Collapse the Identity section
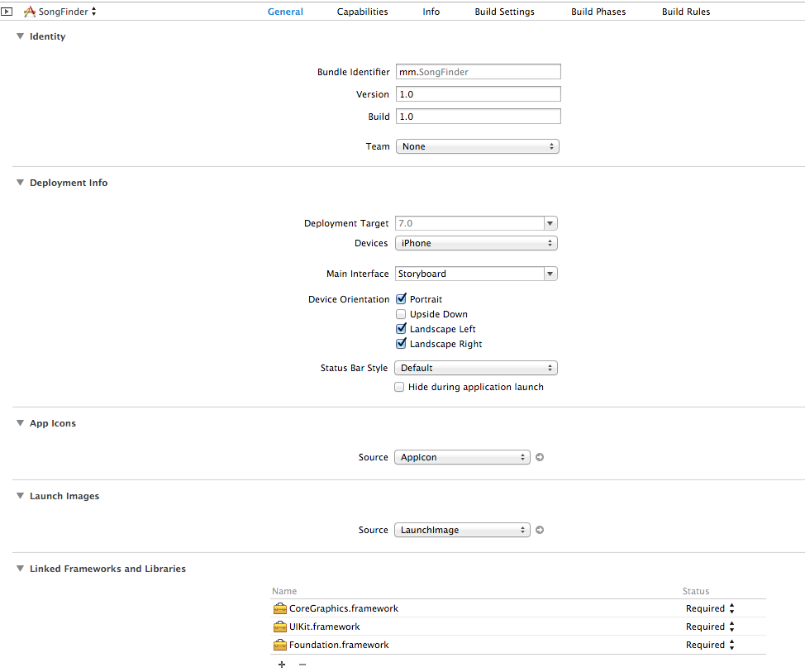The height and width of the screenshot is (672, 805). (20, 36)
